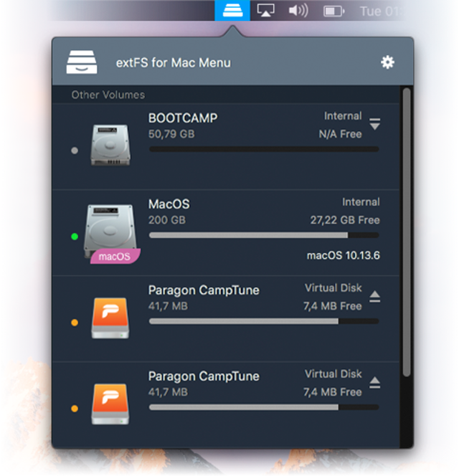
Task: Eject the bottom Paragon CampTune disk
Action: tap(374, 383)
